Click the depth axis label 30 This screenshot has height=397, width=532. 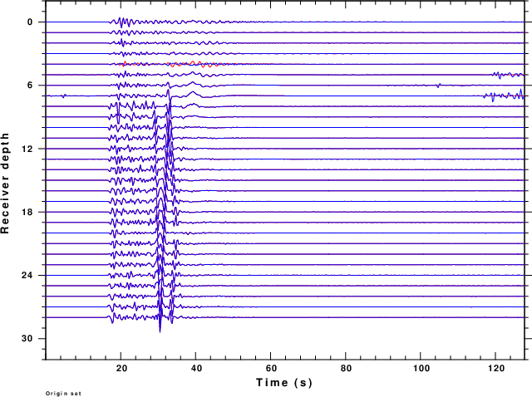pos(27,338)
